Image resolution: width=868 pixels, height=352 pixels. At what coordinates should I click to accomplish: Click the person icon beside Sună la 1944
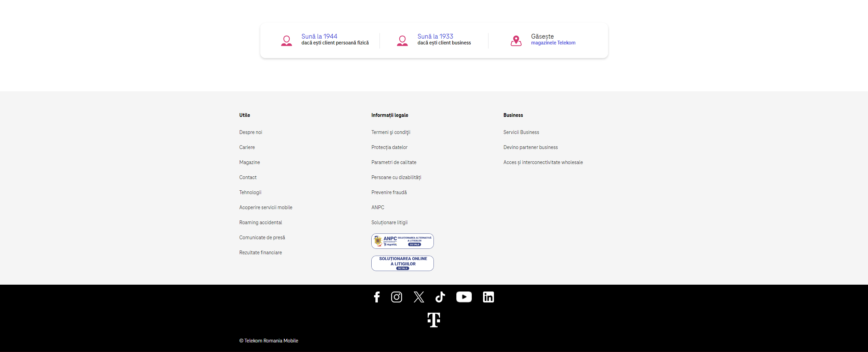pos(286,41)
